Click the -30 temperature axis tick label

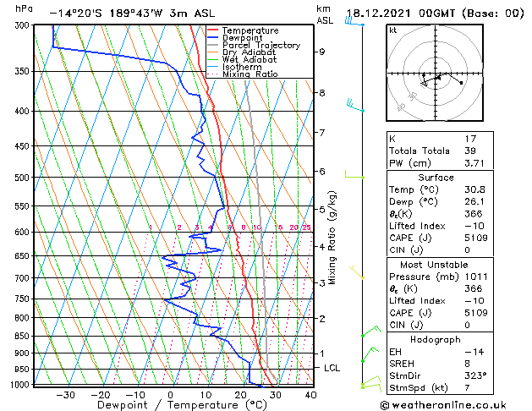65,395
